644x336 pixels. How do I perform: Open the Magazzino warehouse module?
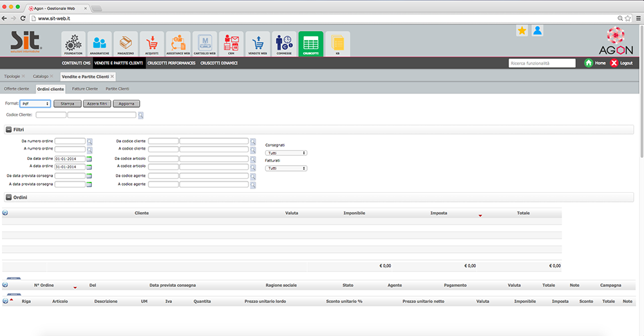(126, 44)
